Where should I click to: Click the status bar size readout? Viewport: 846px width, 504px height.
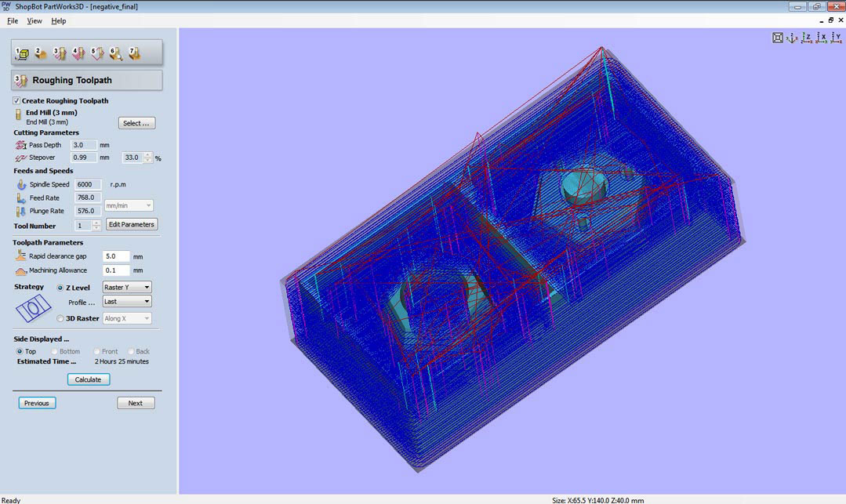click(597, 500)
